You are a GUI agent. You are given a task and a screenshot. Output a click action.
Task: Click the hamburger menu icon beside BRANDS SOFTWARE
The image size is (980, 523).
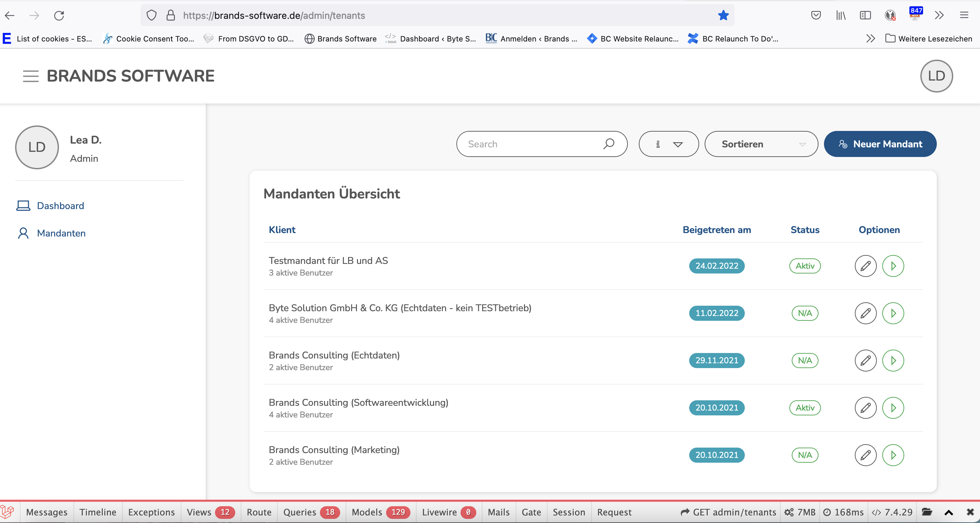pyautogui.click(x=31, y=76)
